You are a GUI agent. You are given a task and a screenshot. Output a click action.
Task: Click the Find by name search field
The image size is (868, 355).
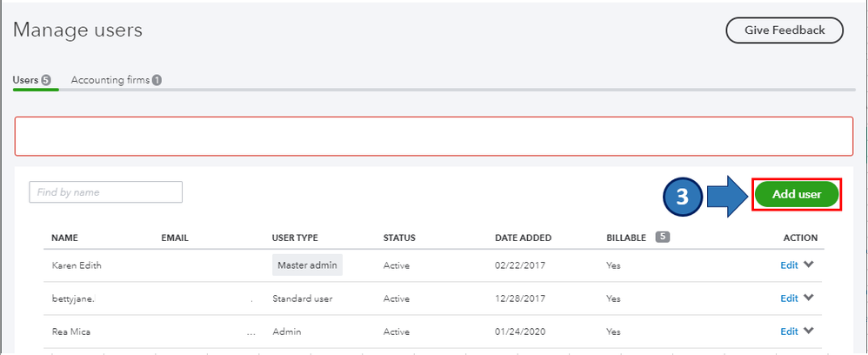(105, 192)
